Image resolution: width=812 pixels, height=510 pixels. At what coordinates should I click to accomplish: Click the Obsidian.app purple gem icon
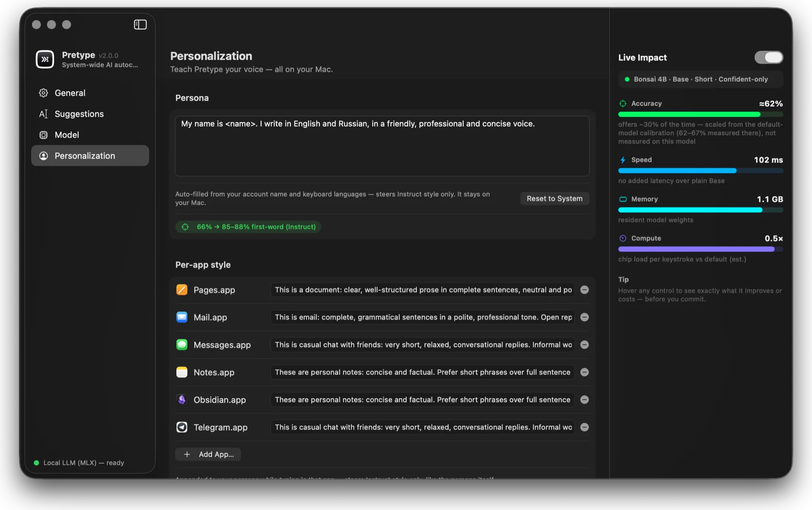pyautogui.click(x=182, y=400)
